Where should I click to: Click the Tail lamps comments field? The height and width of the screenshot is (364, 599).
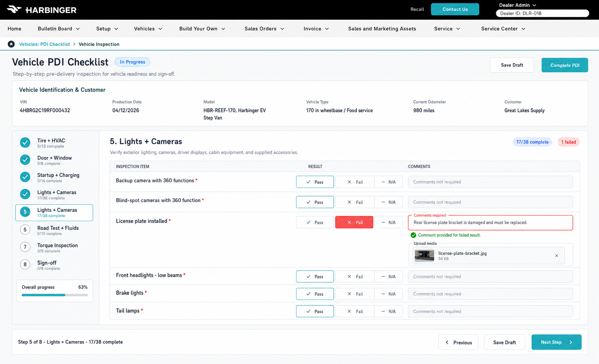click(x=490, y=311)
